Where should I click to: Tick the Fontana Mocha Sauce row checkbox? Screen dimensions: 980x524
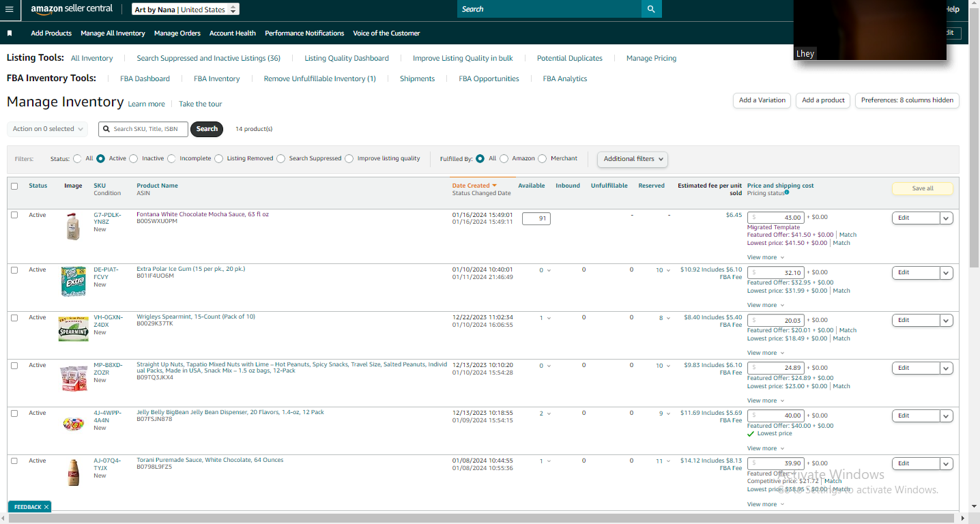tap(14, 215)
